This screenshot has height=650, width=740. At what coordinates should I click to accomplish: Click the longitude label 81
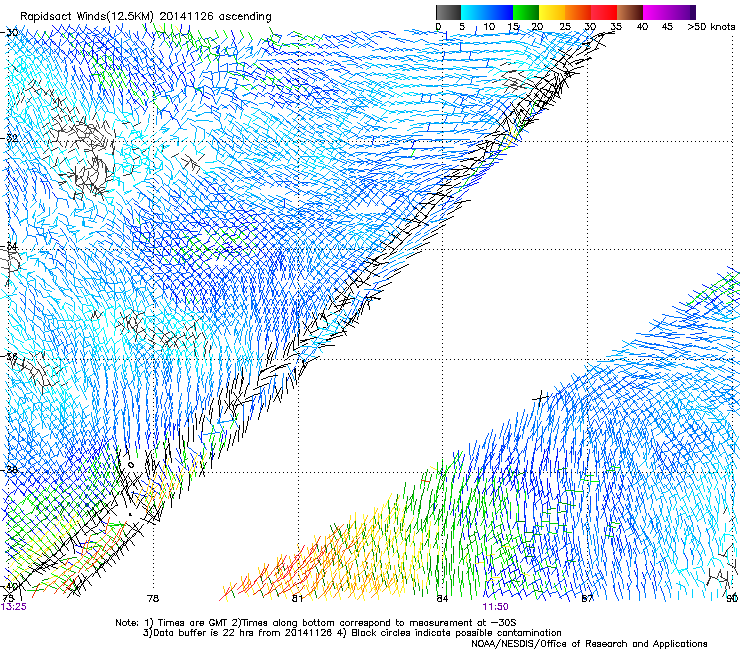[297, 599]
